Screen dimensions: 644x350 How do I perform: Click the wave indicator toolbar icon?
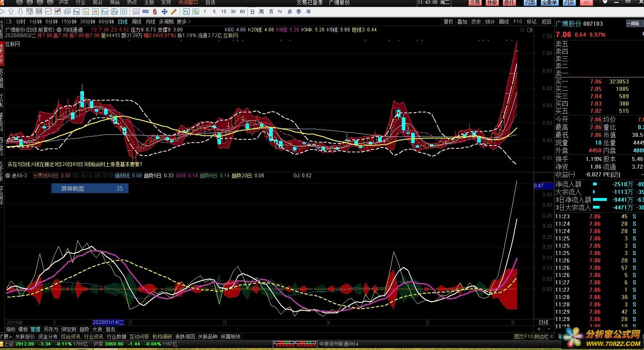click(136, 11)
